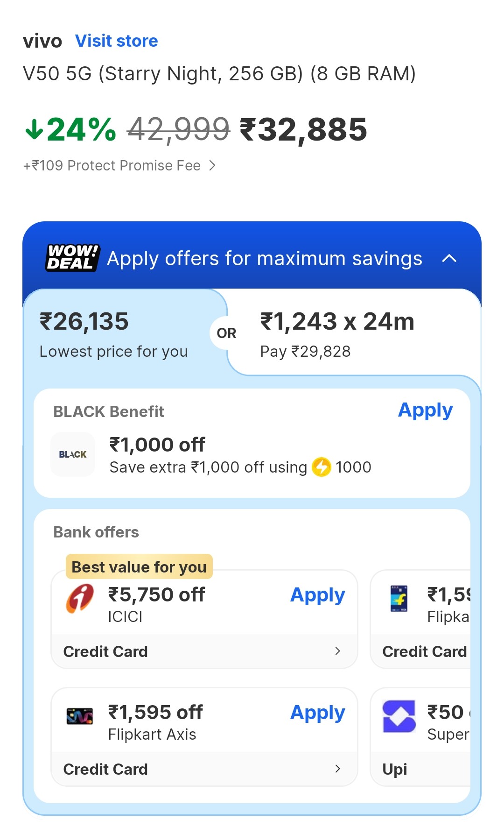Select the ₹26,135 lowest price tab
Screen dimensions: 504x834
pos(114,334)
